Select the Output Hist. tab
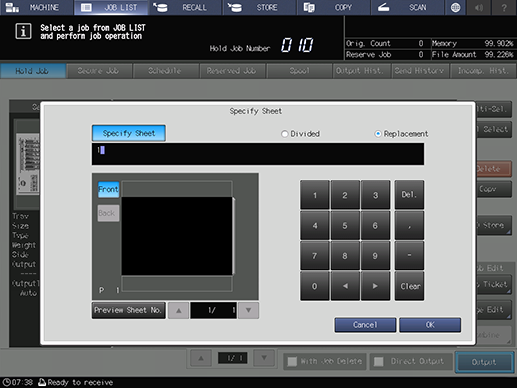Viewport: 517px width, 388px height. pyautogui.click(x=361, y=71)
